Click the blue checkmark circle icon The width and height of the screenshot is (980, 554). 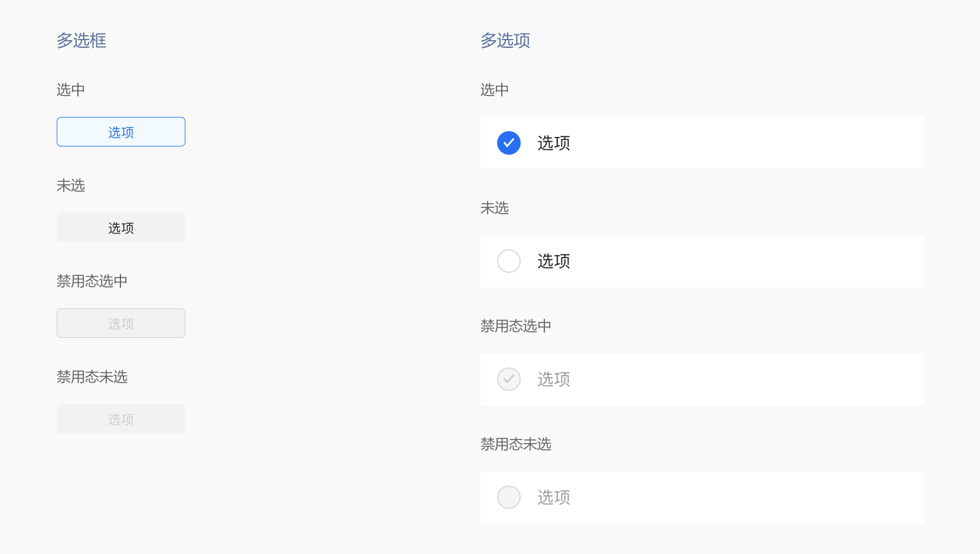coord(508,143)
